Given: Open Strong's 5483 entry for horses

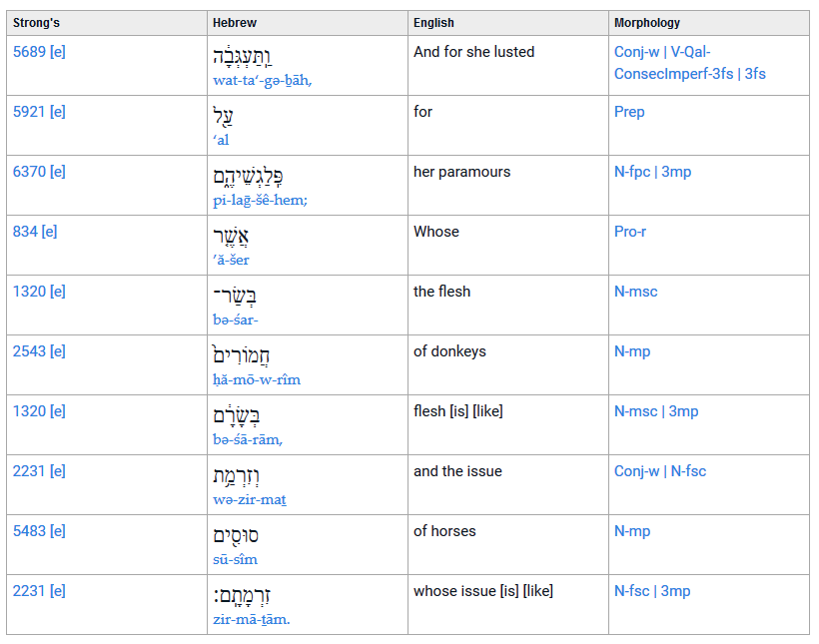Looking at the screenshot, I should point(29,531).
